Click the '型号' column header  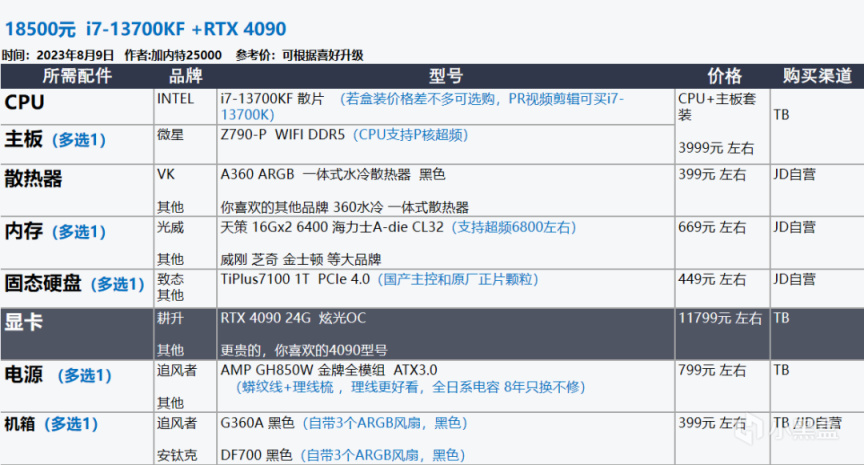446,76
